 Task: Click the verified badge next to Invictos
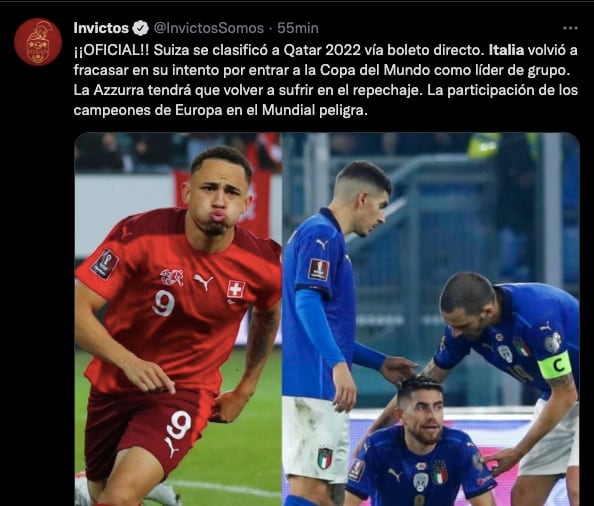tap(141, 28)
